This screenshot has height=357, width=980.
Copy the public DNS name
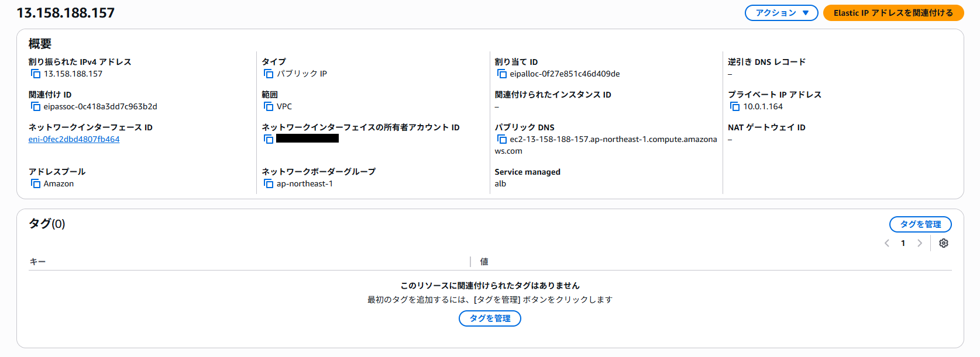[501, 139]
